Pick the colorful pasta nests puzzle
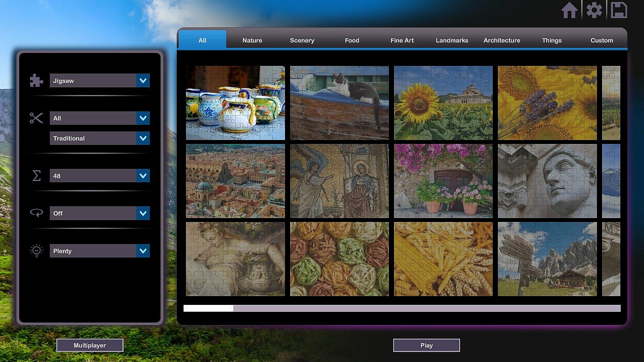 pyautogui.click(x=339, y=259)
